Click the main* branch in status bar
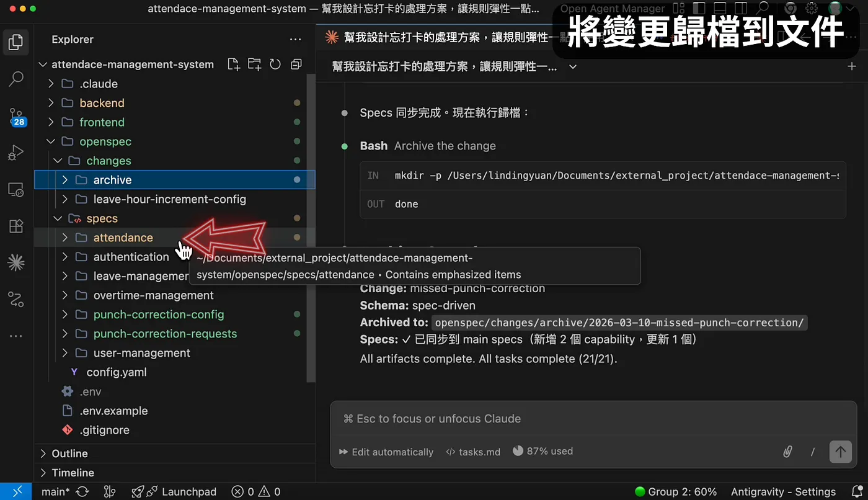Viewport: 868px width, 500px height. tap(56, 492)
